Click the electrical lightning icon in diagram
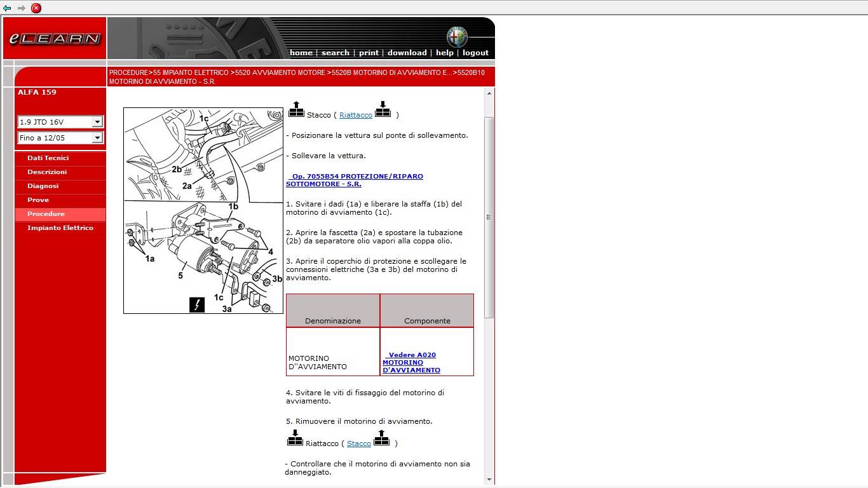Viewport: 868px width, 488px height. click(197, 305)
